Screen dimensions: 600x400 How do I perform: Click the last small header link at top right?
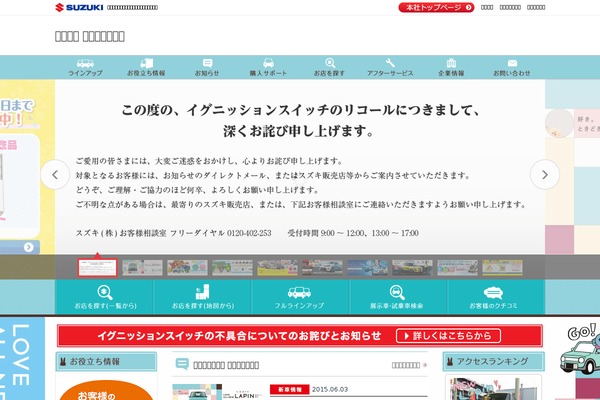(x=536, y=7)
